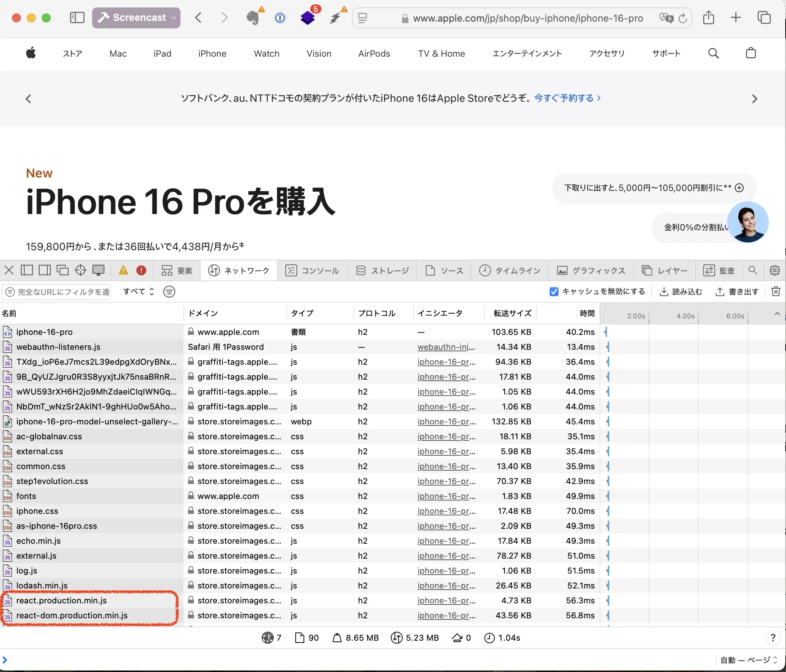Toggle inspector into separate window mode
This screenshot has height=672, width=786.
(x=63, y=270)
